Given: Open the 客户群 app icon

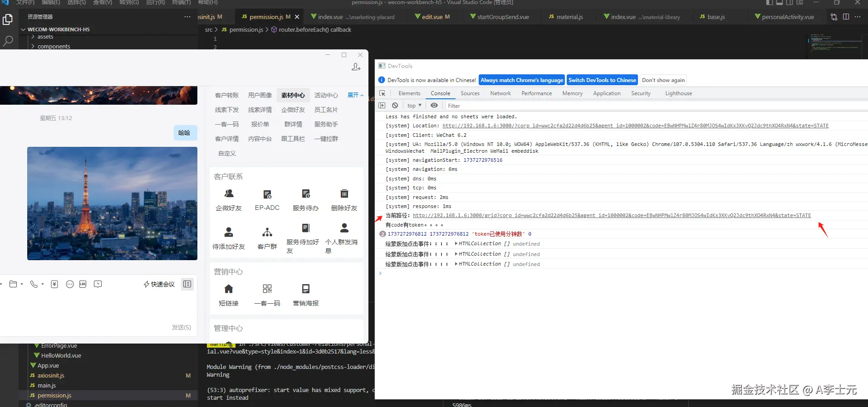Looking at the screenshot, I should 267,233.
